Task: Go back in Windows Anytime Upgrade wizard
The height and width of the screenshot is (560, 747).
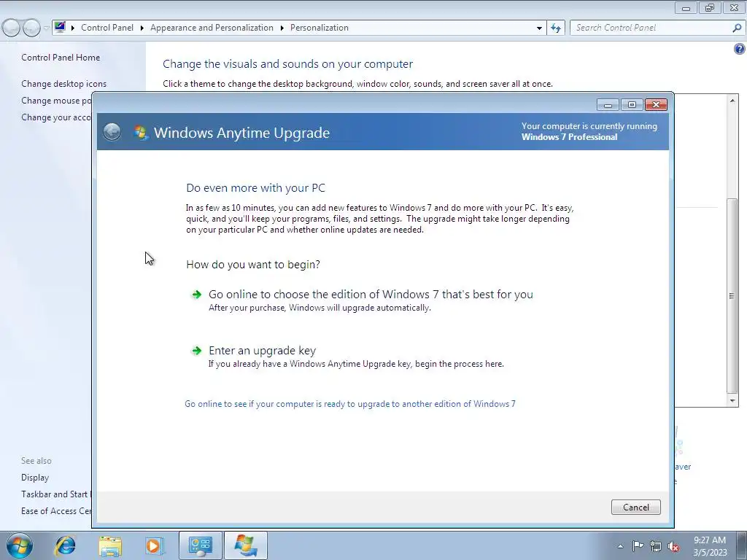Action: (x=112, y=132)
